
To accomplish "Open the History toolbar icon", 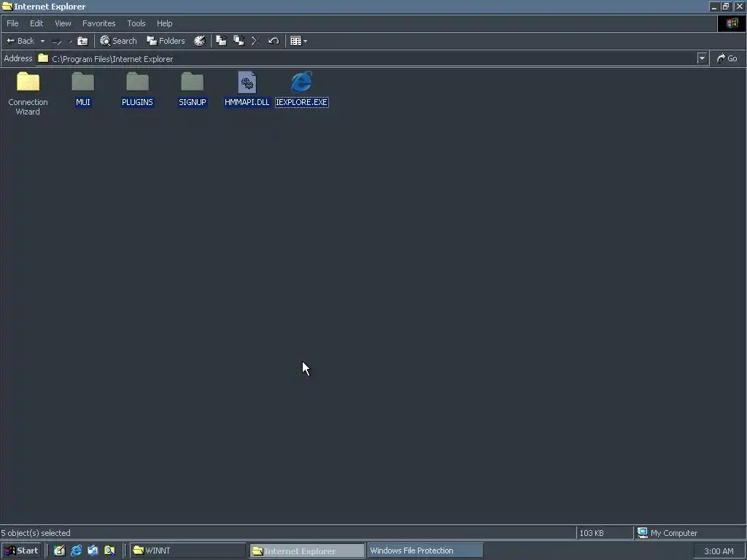I will click(x=200, y=41).
